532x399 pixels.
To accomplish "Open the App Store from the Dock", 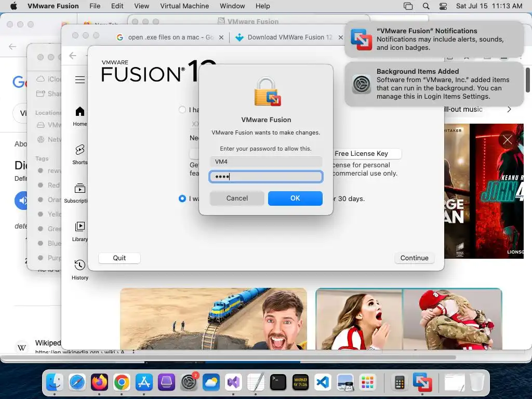I will [144, 382].
